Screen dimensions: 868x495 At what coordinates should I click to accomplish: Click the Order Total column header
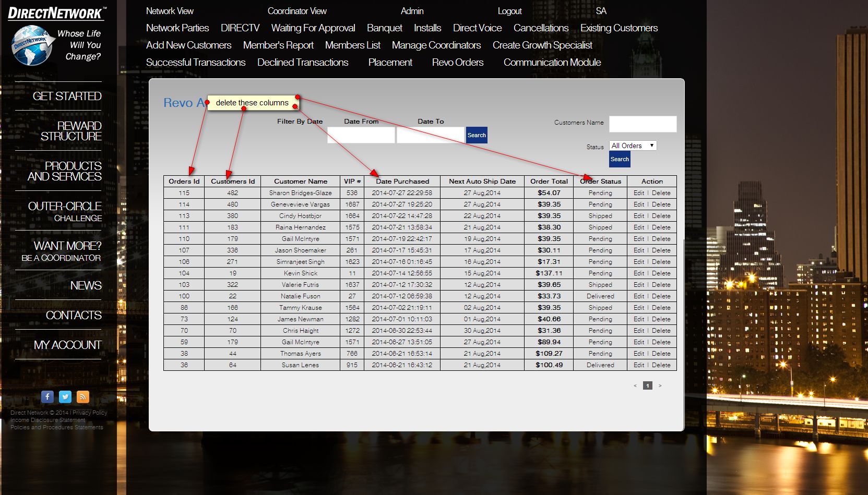pyautogui.click(x=549, y=182)
